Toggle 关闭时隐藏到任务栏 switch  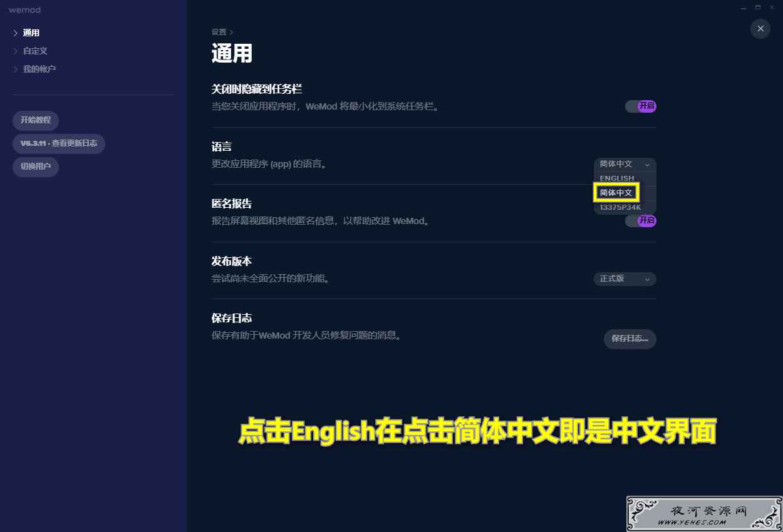[640, 106]
